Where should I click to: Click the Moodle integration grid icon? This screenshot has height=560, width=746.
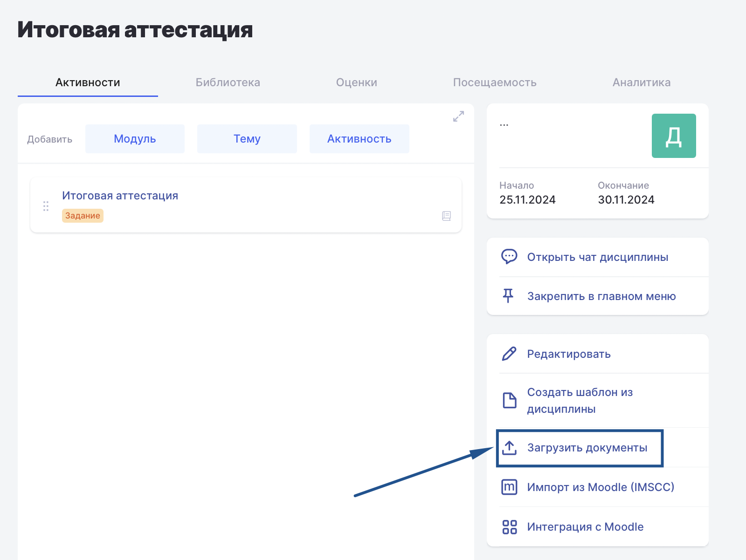[509, 527]
